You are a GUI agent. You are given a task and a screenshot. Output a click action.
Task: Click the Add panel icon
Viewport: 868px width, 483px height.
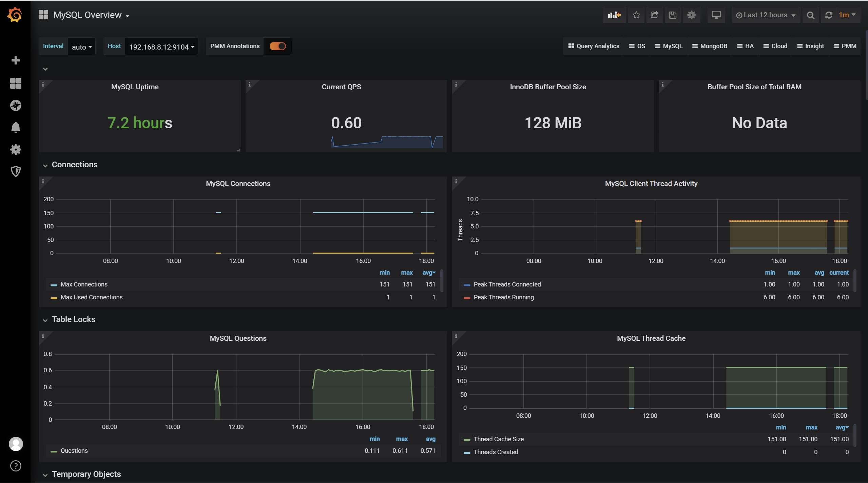point(614,15)
